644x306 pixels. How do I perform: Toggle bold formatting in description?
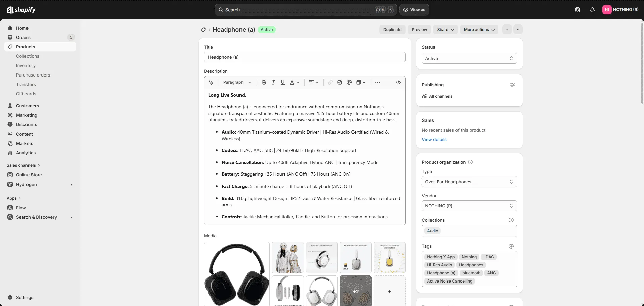click(264, 82)
